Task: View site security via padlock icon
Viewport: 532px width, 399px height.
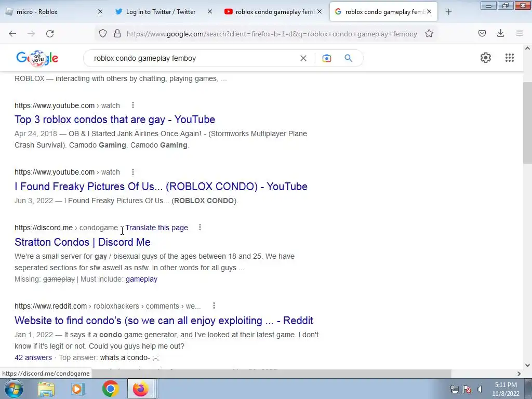Action: 117,34
